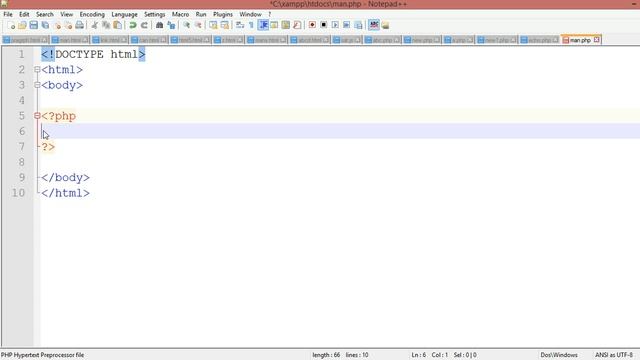Click the macro Playback icon
The image size is (640, 360).
[x=335, y=25]
